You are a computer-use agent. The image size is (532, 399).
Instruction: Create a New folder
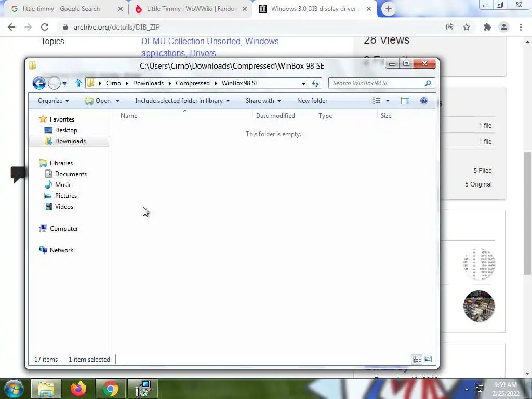312,101
